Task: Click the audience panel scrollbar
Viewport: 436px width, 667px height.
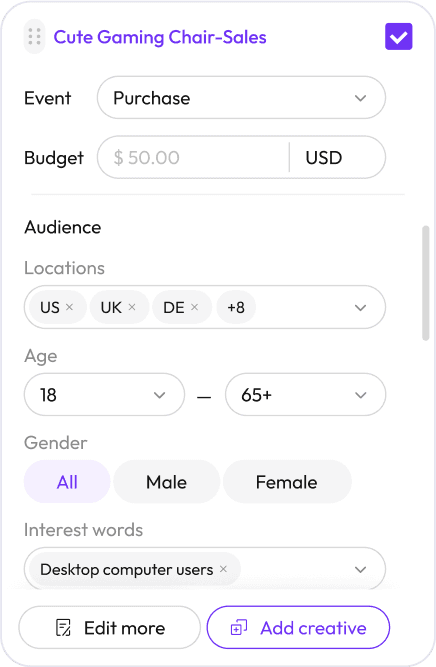Action: click(425, 283)
